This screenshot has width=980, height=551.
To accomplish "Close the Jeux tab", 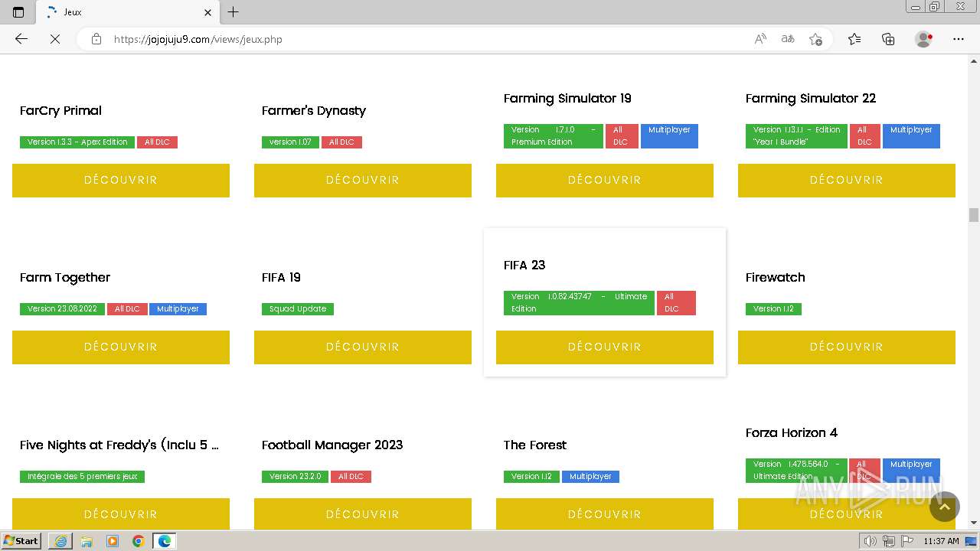I will pos(207,12).
